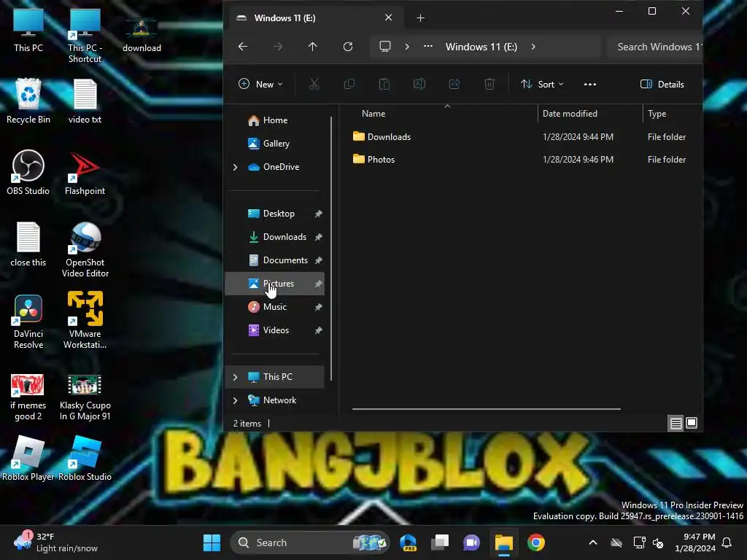Click the horizontal scrollbar in file list
The width and height of the screenshot is (747, 560).
(x=486, y=408)
